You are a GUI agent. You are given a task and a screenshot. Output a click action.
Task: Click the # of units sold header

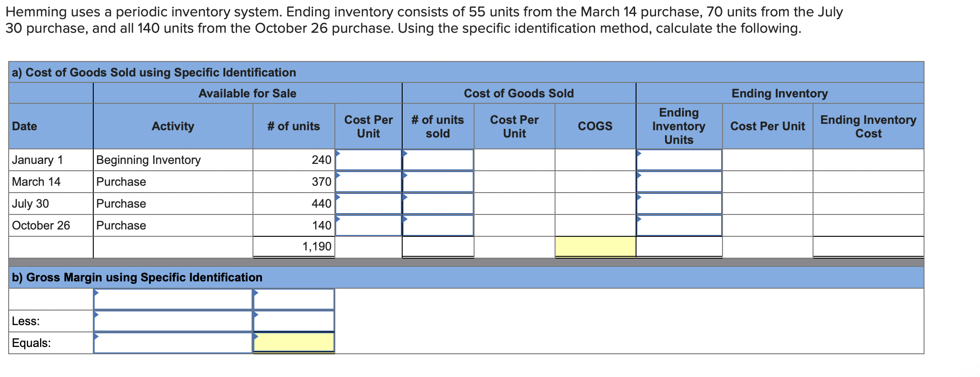(438, 126)
